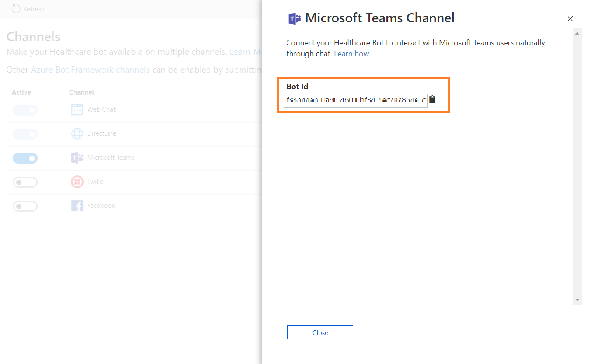Toggle the DirectLine channel switch
The width and height of the screenshot is (589, 364).
tap(25, 134)
